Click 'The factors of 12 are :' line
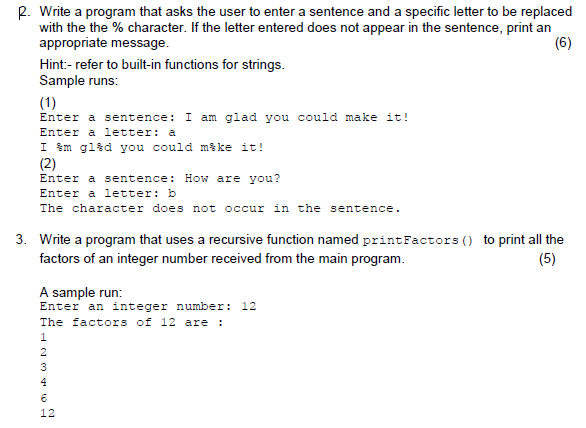Screen dimensions: 586x428 (132, 322)
